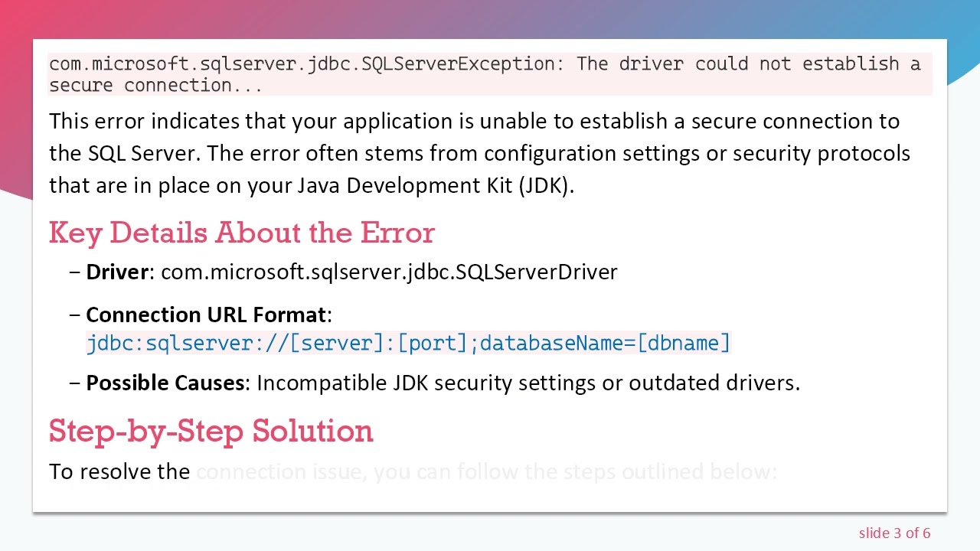Viewport: 980px width, 551px height.
Task: Click the "Step-by-Step Solution" heading
Action: point(211,431)
